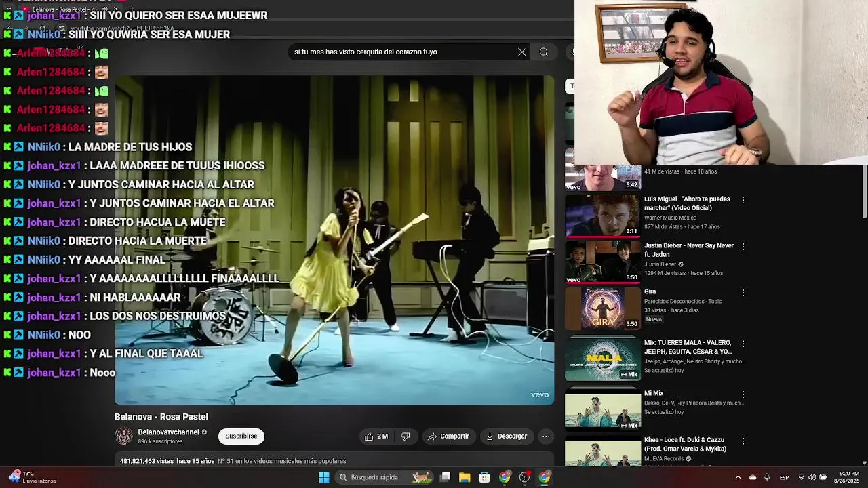Open the options menu for Mi Mix
Image resolution: width=868 pixels, height=488 pixels.
pyautogui.click(x=743, y=394)
